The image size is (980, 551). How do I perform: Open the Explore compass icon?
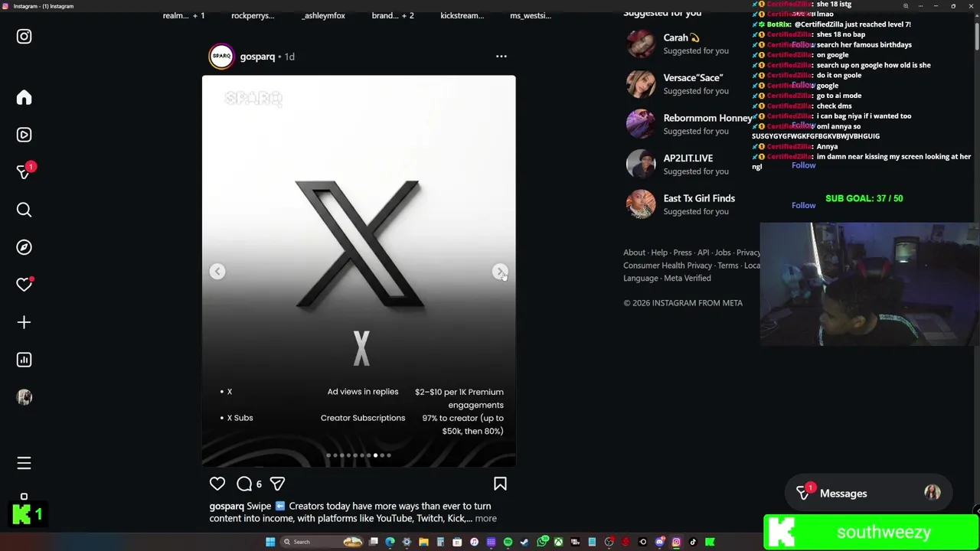(24, 247)
